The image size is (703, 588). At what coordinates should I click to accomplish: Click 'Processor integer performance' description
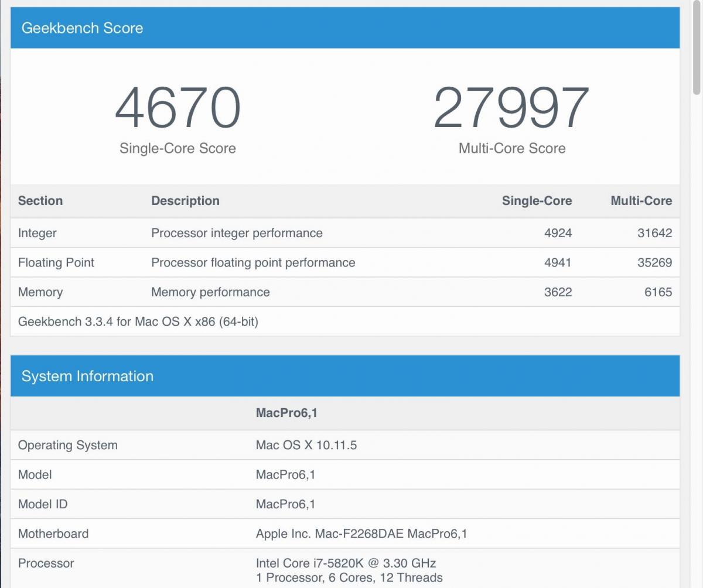tap(237, 233)
